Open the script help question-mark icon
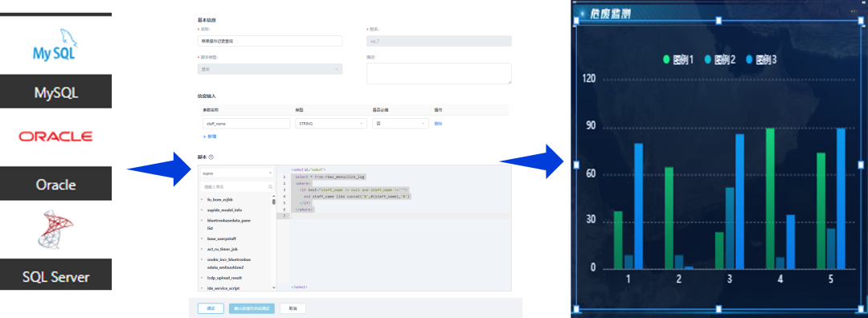868x318 pixels. pyautogui.click(x=211, y=157)
